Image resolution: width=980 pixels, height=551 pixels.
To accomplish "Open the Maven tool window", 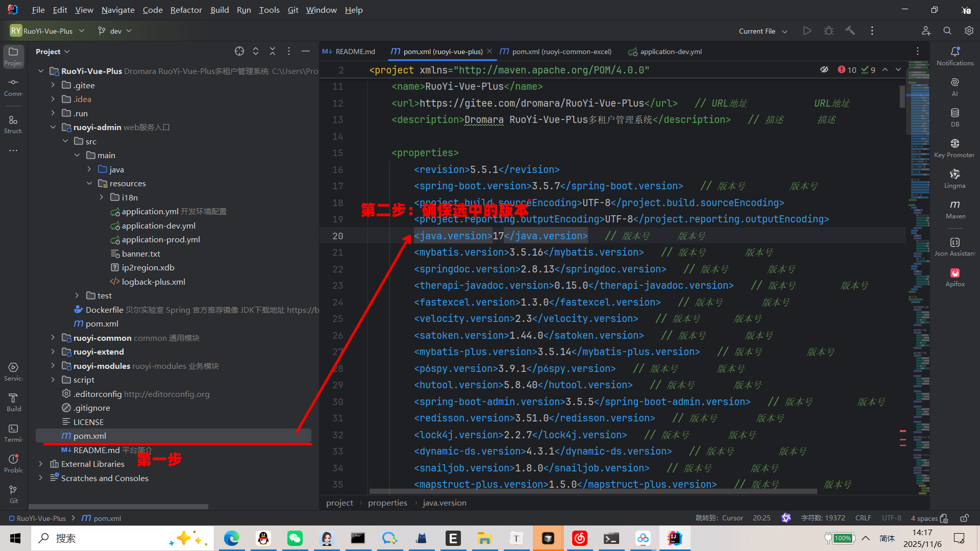I will [955, 209].
